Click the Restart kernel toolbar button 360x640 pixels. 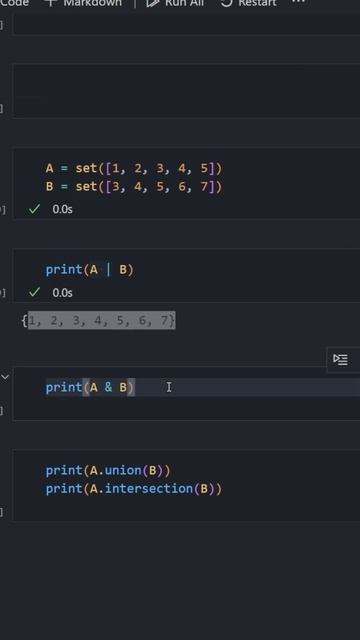tap(249, 3)
